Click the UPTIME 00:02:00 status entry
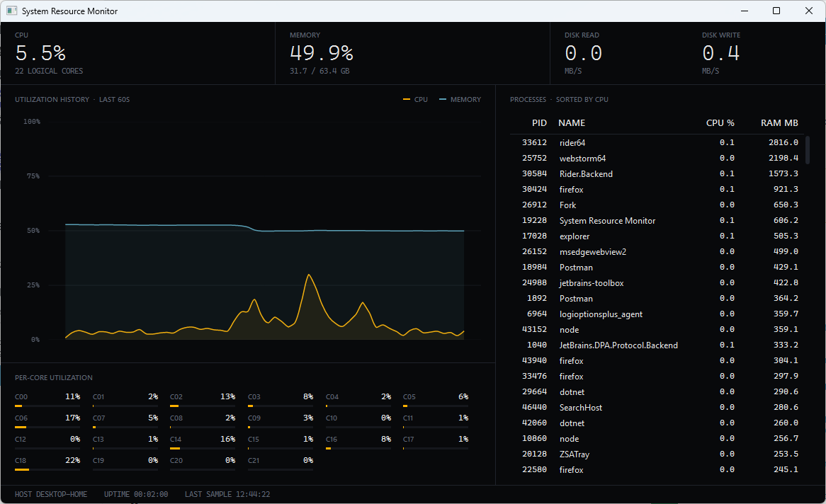 136,495
